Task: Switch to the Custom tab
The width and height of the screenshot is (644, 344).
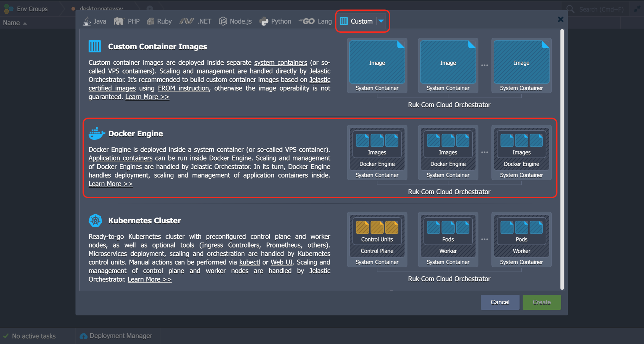Action: [x=361, y=21]
